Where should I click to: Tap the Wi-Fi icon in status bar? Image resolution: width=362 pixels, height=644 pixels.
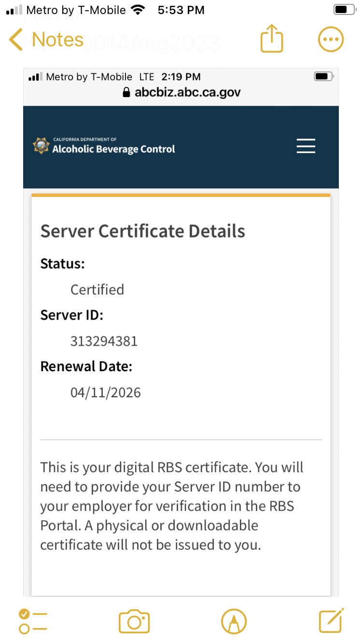[139, 10]
